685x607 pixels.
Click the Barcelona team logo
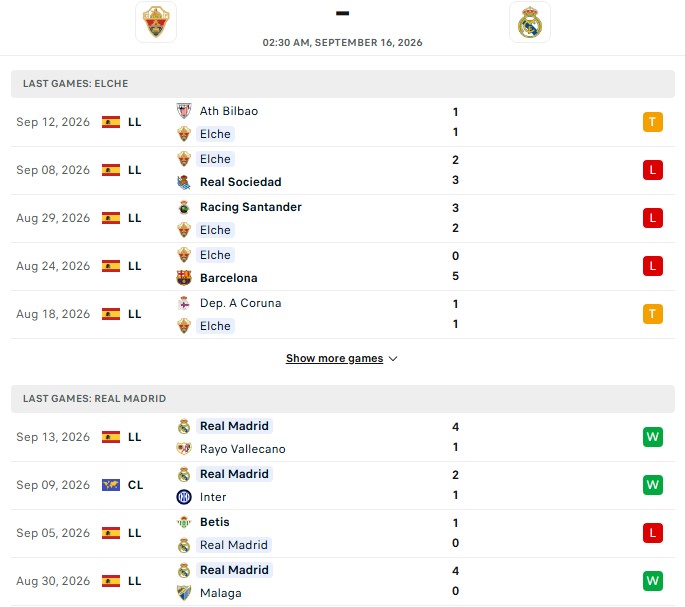(184, 278)
